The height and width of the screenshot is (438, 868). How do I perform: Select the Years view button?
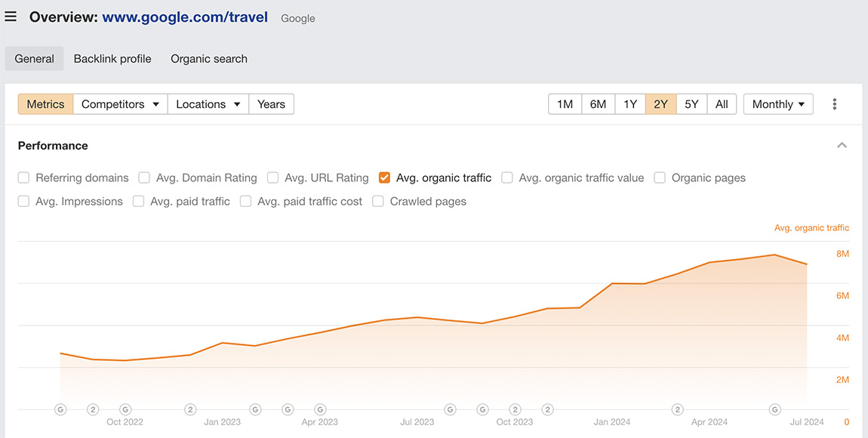[x=271, y=104]
